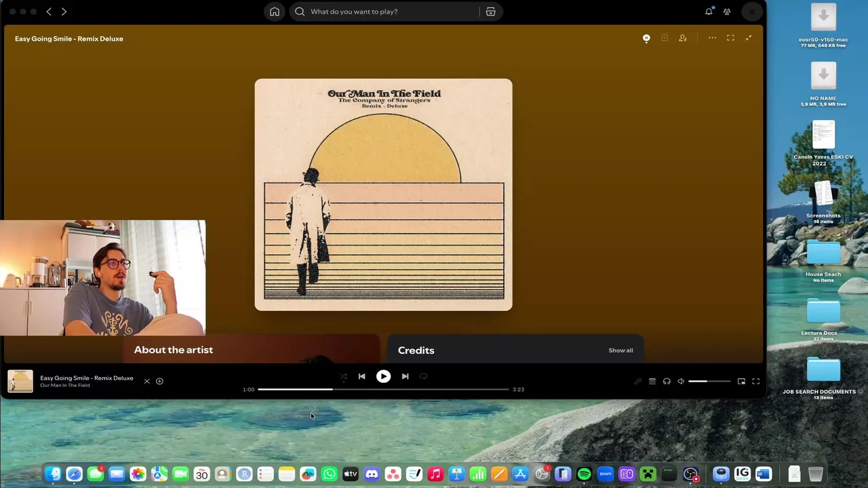This screenshot has width=868, height=488.
Task: Open Apple TV from the Dock
Action: tap(351, 474)
